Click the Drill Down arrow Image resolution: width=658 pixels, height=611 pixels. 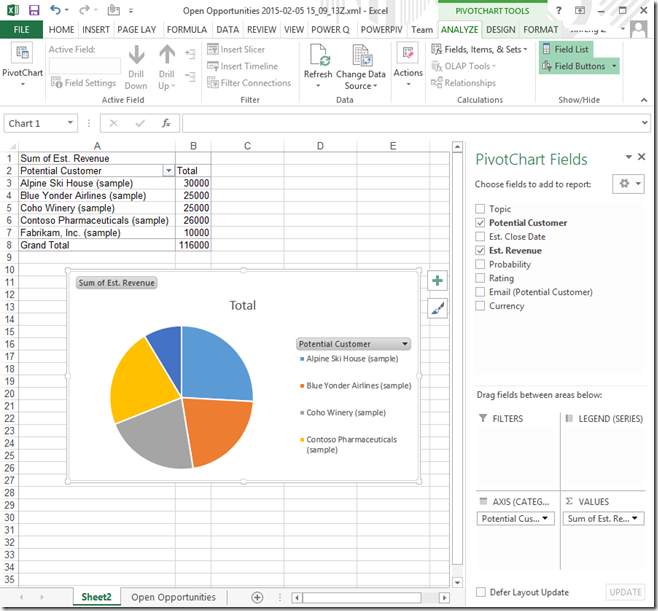(x=136, y=67)
